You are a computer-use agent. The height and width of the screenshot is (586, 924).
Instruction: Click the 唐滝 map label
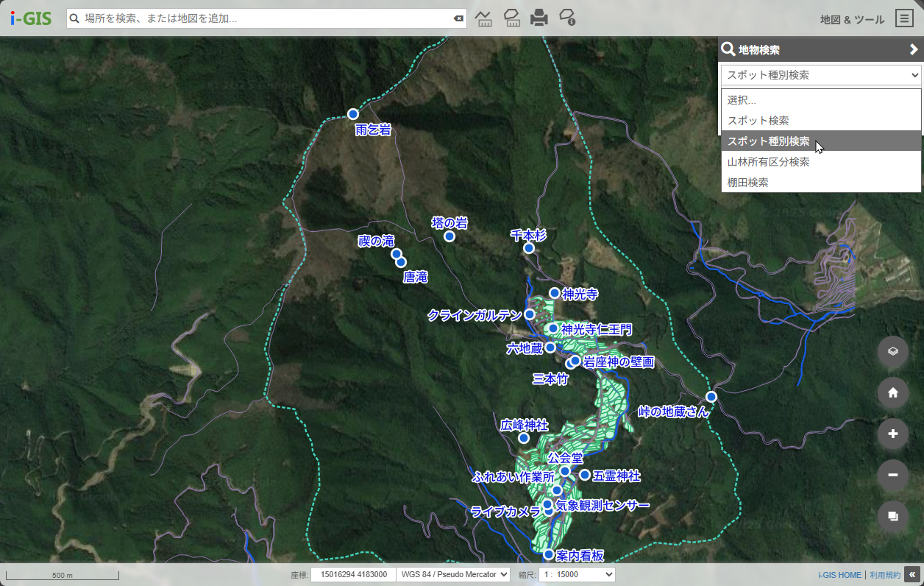[x=416, y=278]
